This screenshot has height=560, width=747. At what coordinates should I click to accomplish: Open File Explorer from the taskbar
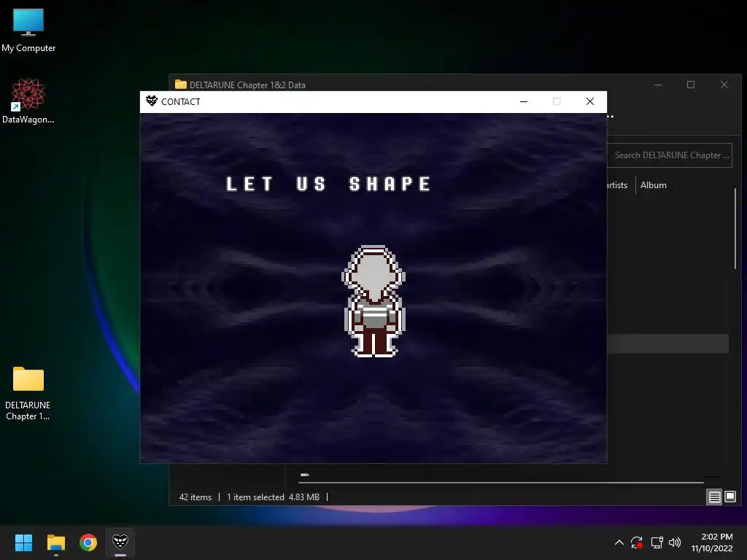(x=55, y=542)
